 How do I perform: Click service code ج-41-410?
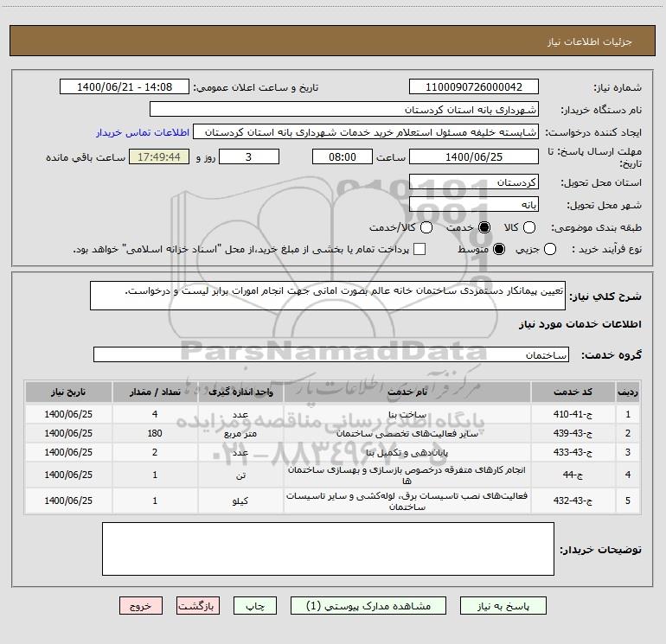[x=573, y=414]
